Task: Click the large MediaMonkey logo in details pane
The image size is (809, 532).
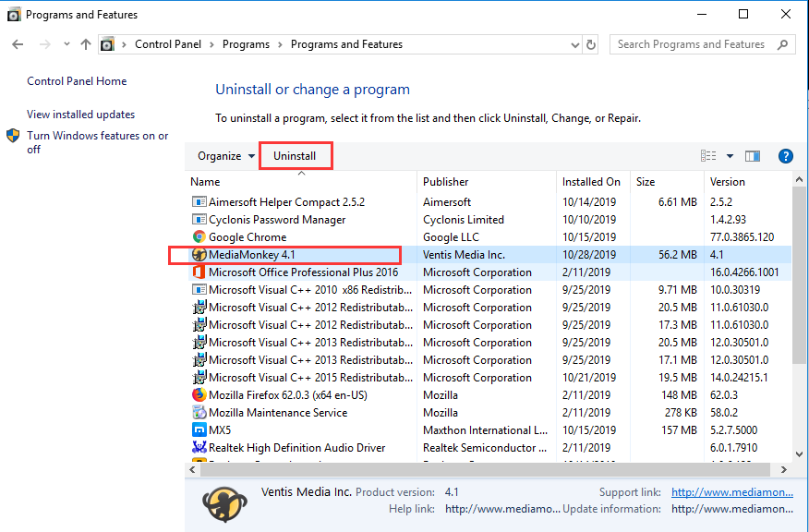Action: (x=225, y=504)
